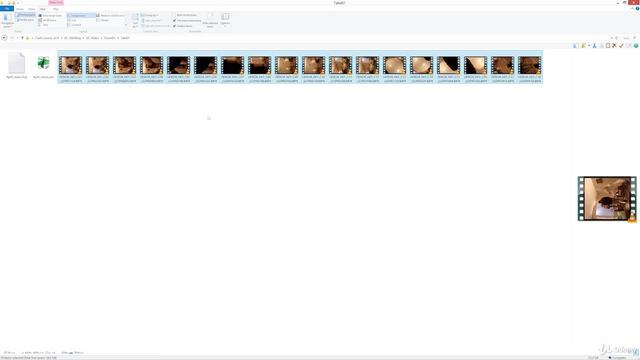The image size is (640, 360).
Task: Click the Up one level arrow
Action: click(22, 38)
